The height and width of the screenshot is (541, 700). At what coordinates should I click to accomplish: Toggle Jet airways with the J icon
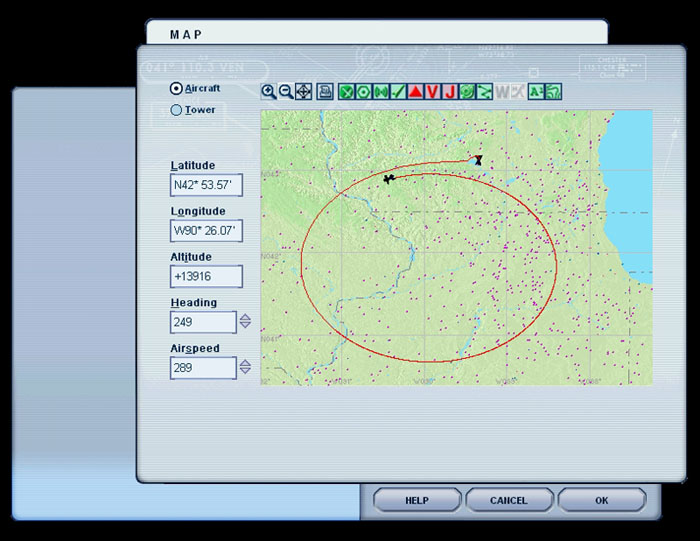(x=449, y=91)
